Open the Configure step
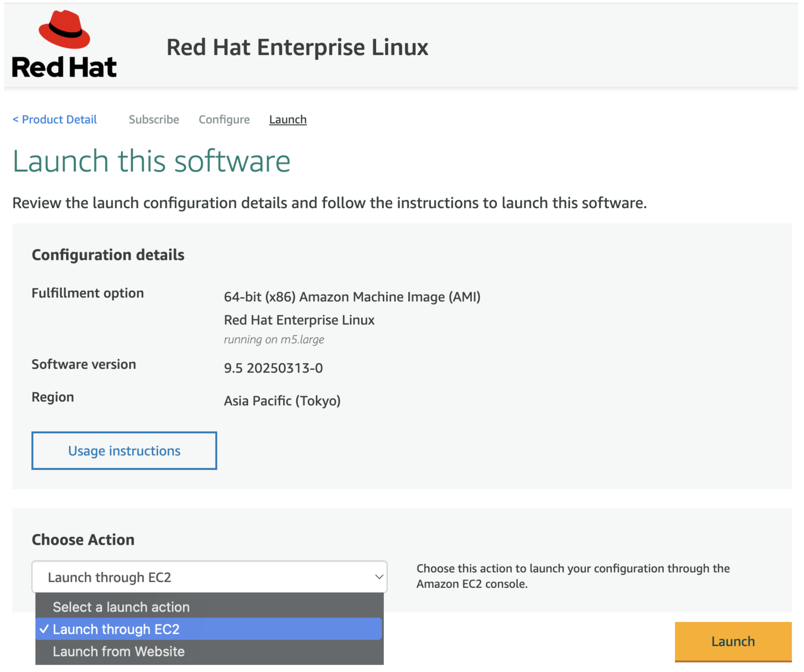Image resolution: width=804 pixels, height=672 pixels. point(224,120)
